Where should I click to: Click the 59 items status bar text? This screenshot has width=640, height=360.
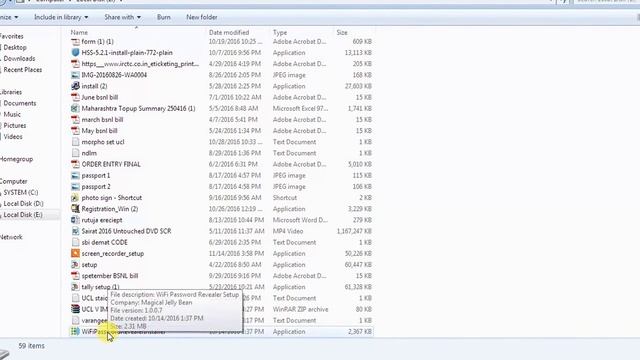pyautogui.click(x=31, y=346)
